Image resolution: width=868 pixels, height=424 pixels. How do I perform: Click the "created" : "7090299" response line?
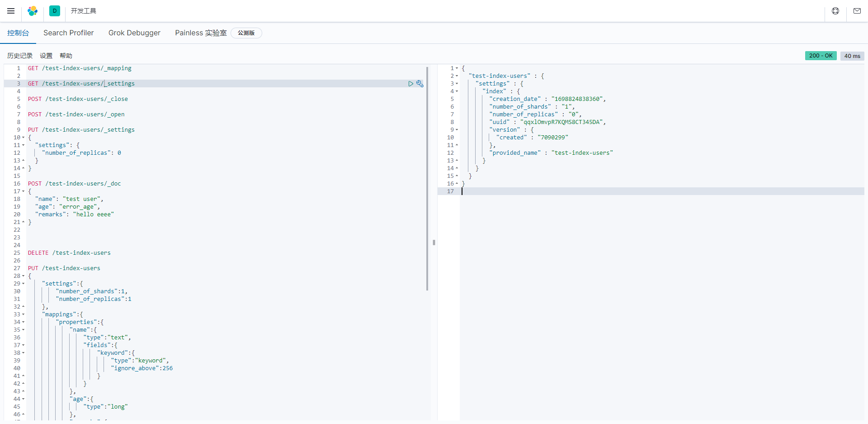tap(532, 138)
